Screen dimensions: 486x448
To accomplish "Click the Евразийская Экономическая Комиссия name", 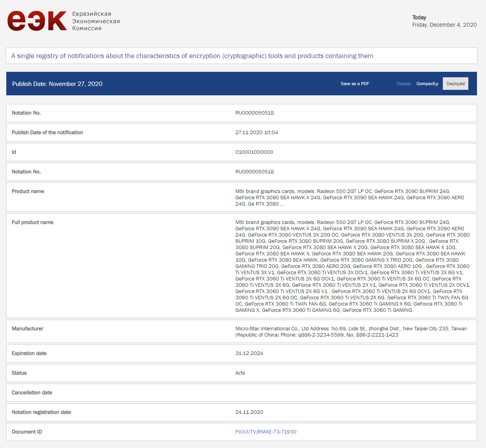I will [x=96, y=21].
